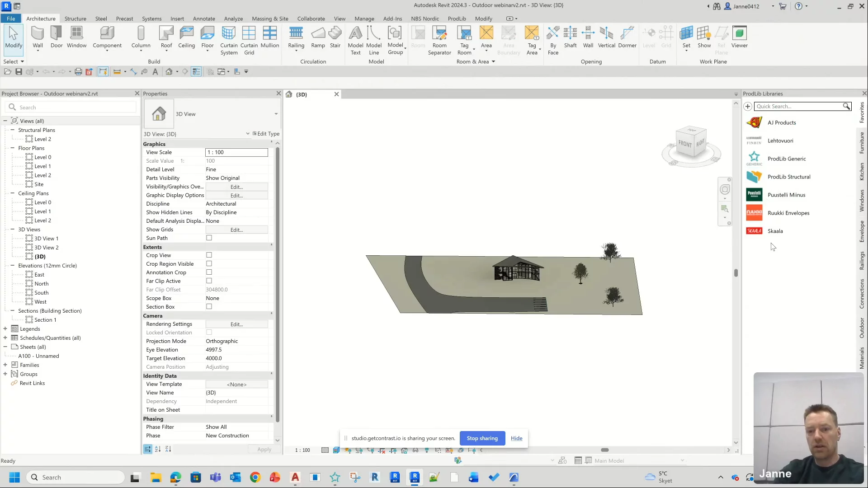Enable the Crop View checkbox
The height and width of the screenshot is (488, 868).
pyautogui.click(x=209, y=255)
